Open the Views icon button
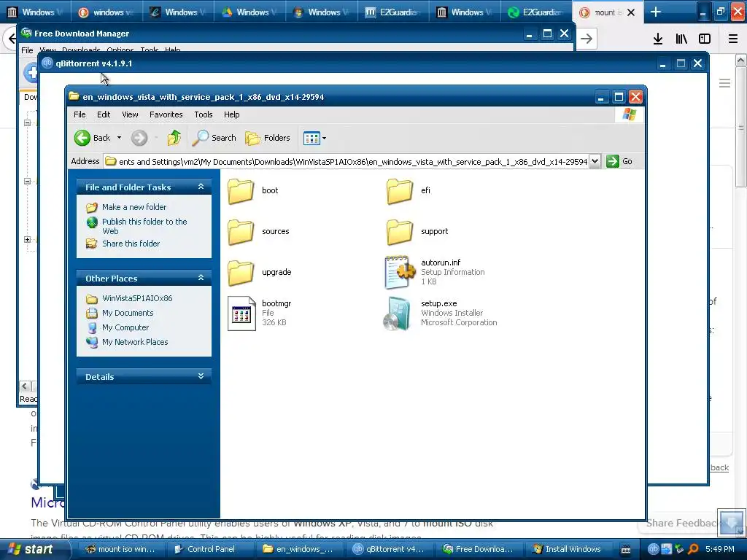The width and height of the screenshot is (747, 560). tap(311, 138)
